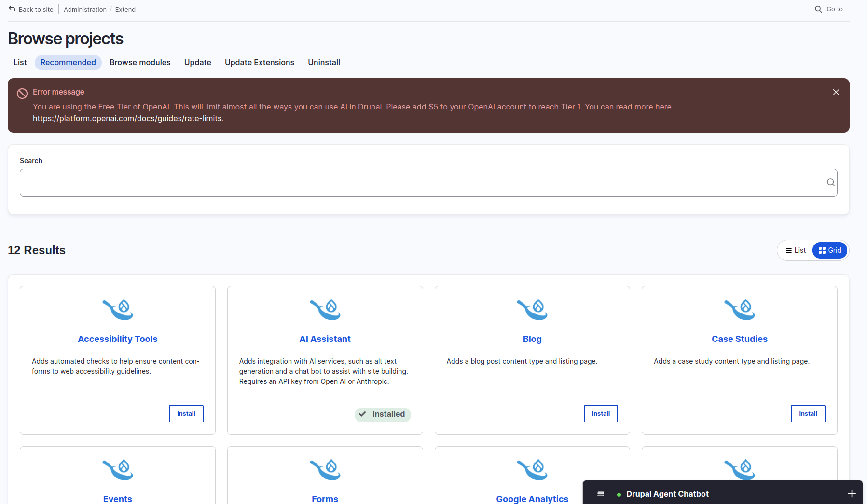Open the Events title link
867x504 pixels.
click(x=118, y=499)
